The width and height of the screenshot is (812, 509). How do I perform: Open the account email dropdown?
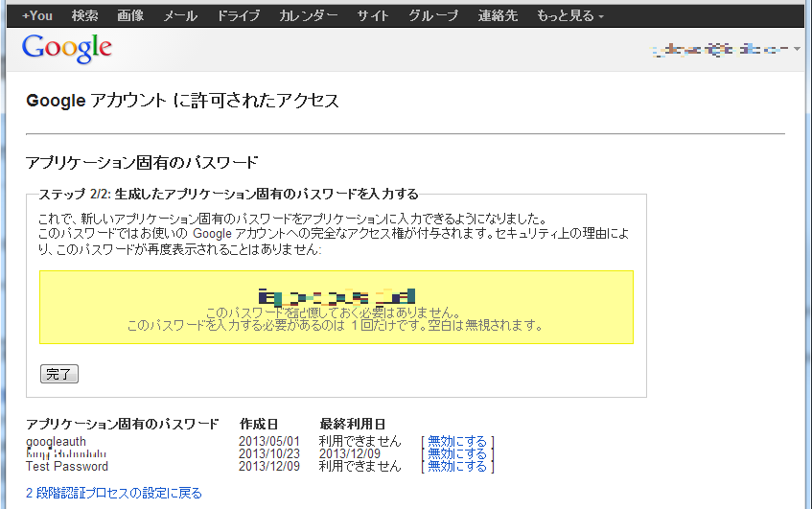[725, 48]
